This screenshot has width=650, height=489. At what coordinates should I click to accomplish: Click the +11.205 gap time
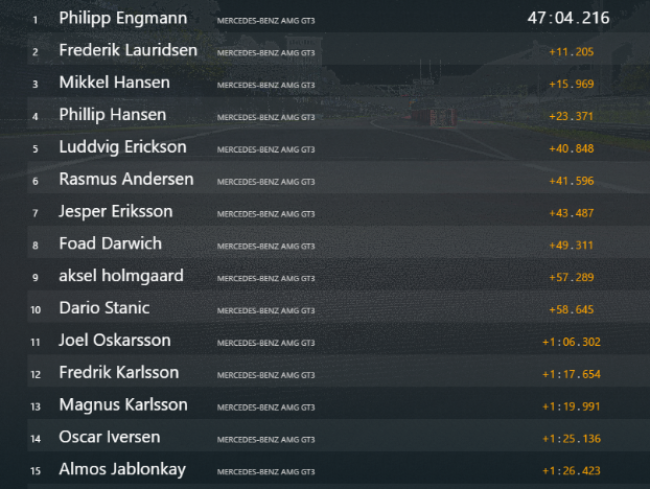571,52
